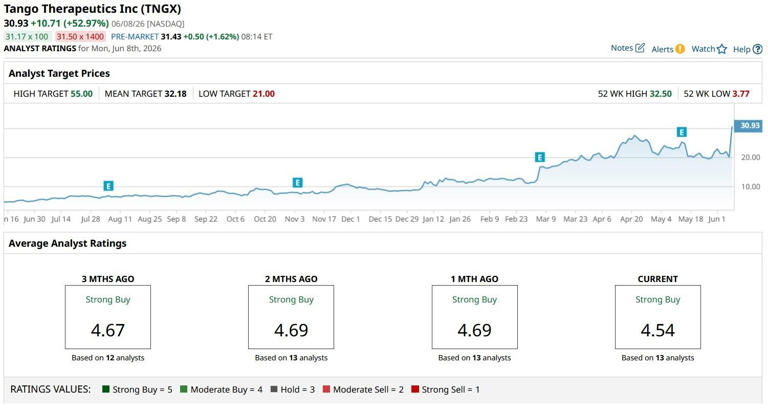Click the green 31.17 x 100 bid quote

[x=27, y=37]
